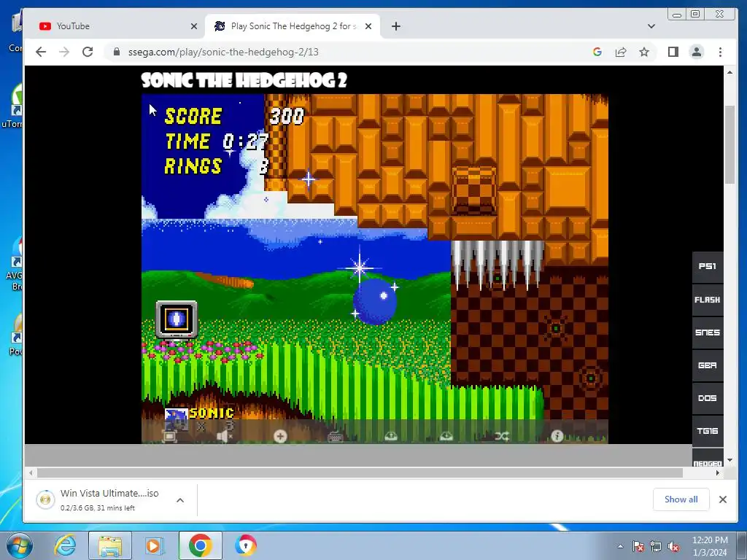Close the Play Sonic The Hedgehog 2 tab
This screenshot has width=747, height=560.
pyautogui.click(x=368, y=26)
